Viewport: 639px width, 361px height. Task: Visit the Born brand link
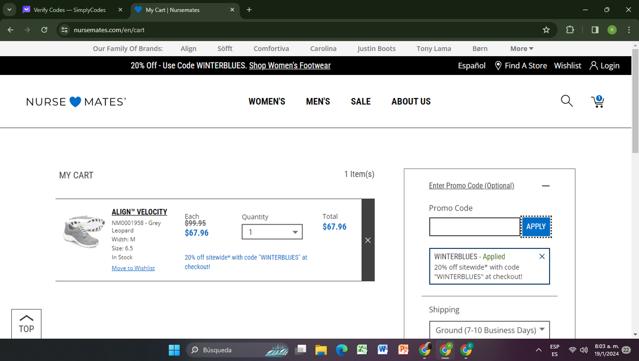point(480,48)
